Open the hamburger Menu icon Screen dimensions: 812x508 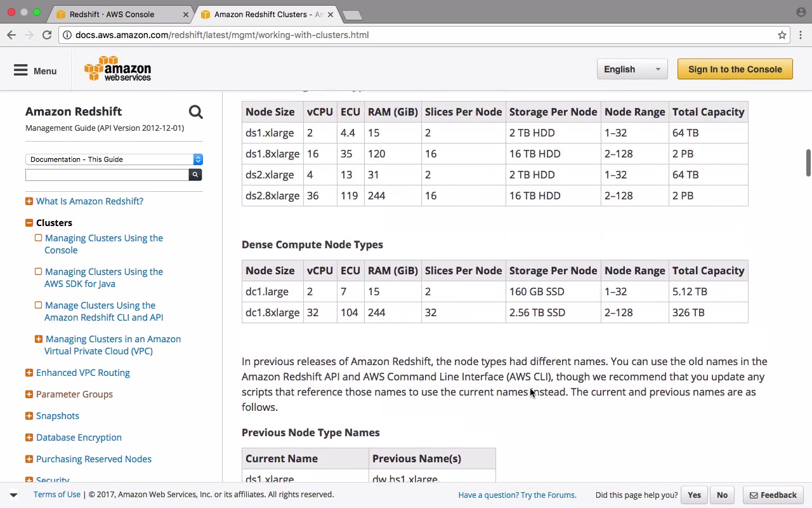pyautogui.click(x=21, y=70)
